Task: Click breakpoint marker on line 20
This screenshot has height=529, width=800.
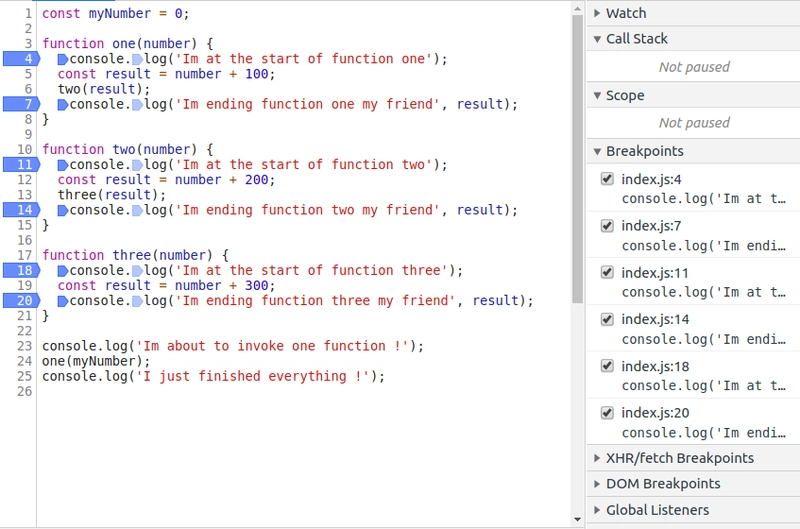Action: [22, 301]
